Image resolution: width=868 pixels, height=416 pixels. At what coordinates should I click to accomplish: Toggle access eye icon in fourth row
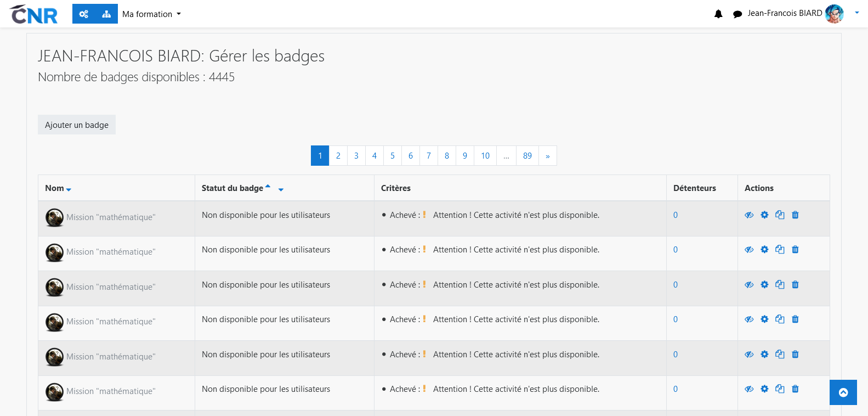coord(749,319)
